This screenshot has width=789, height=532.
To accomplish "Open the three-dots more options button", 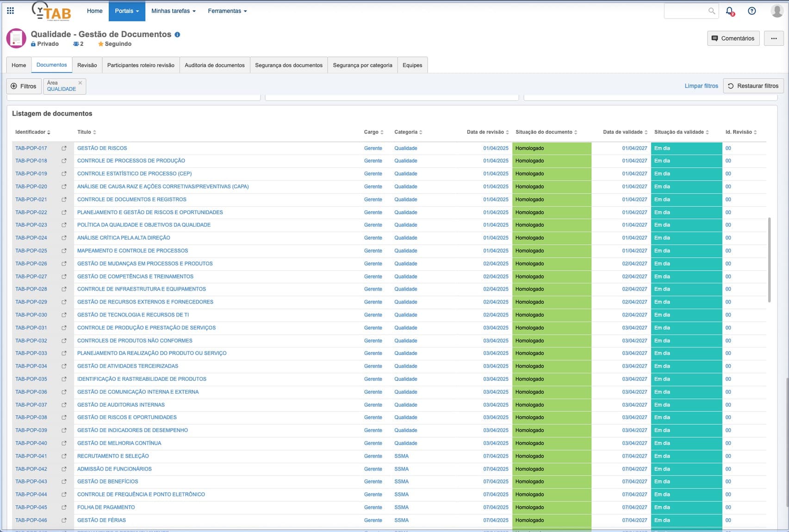I will pyautogui.click(x=774, y=38).
